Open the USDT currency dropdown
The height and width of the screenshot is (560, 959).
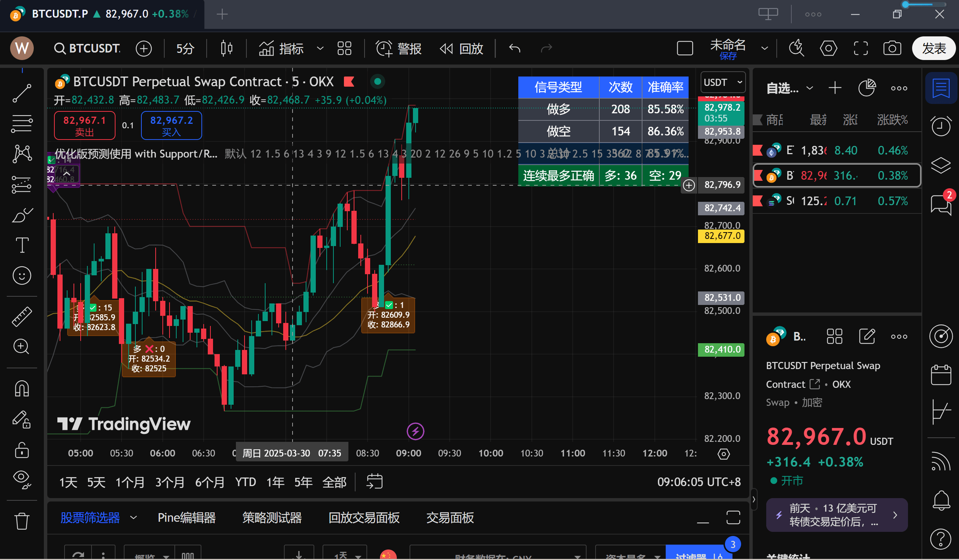tap(723, 82)
